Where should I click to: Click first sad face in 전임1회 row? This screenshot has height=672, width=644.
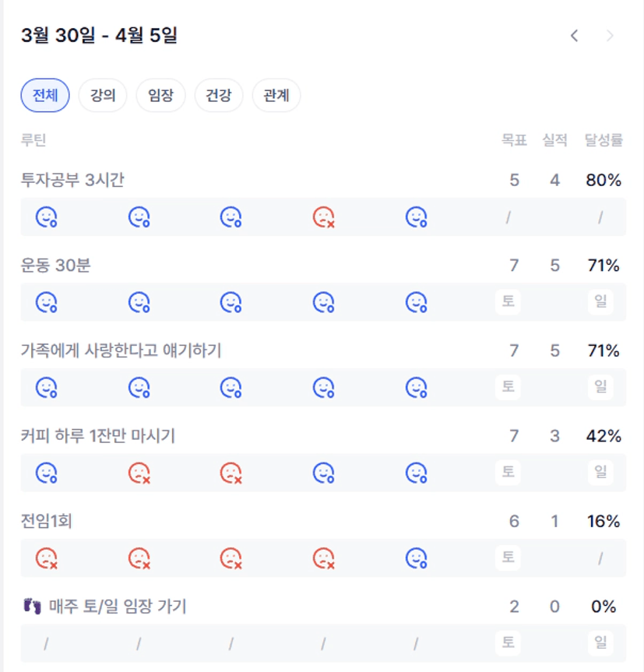47,558
